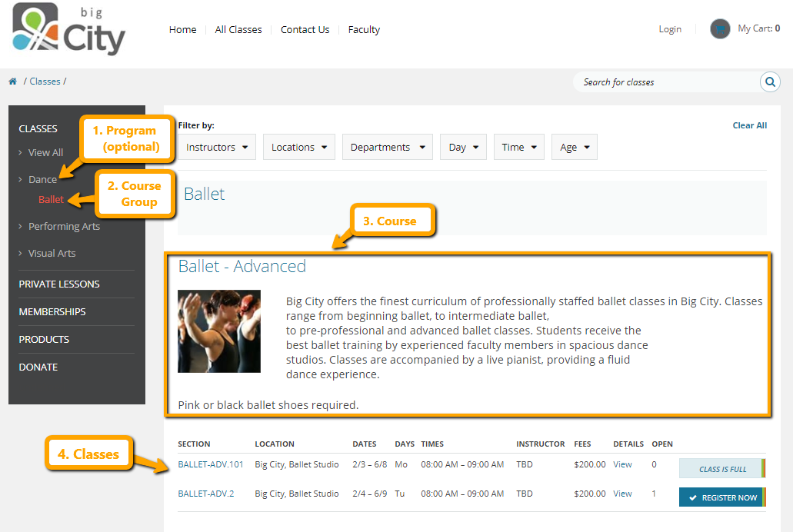The image size is (793, 532).
Task: Open the Day filter dropdown
Action: [463, 148]
